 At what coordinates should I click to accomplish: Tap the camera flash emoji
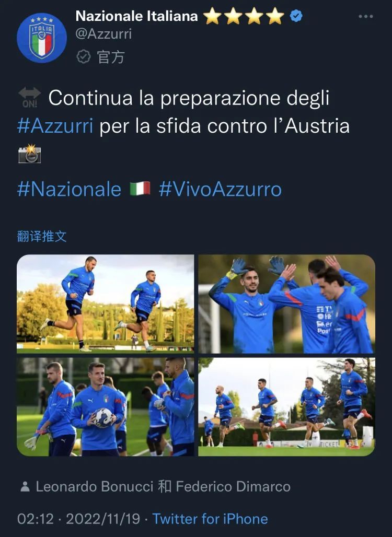[x=29, y=154]
